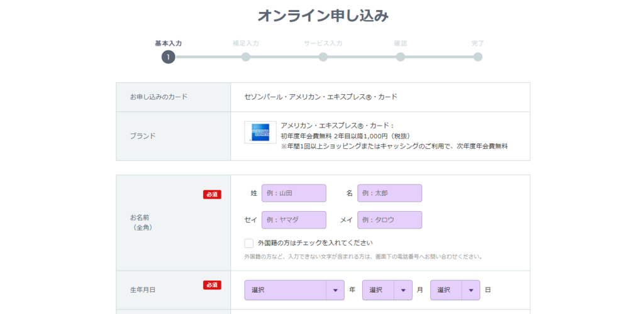Click the オンライン申し込み heading
Viewport: 644px width, 314px height.
[323, 16]
